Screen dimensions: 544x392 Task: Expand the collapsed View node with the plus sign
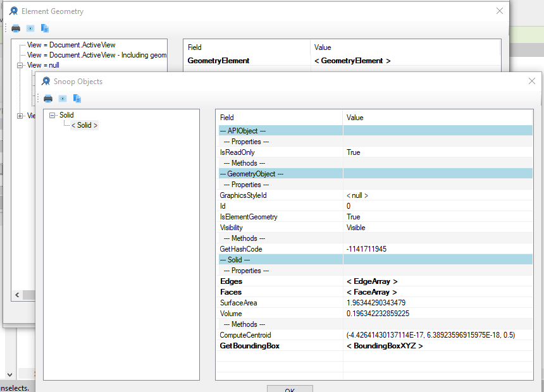pyautogui.click(x=21, y=116)
